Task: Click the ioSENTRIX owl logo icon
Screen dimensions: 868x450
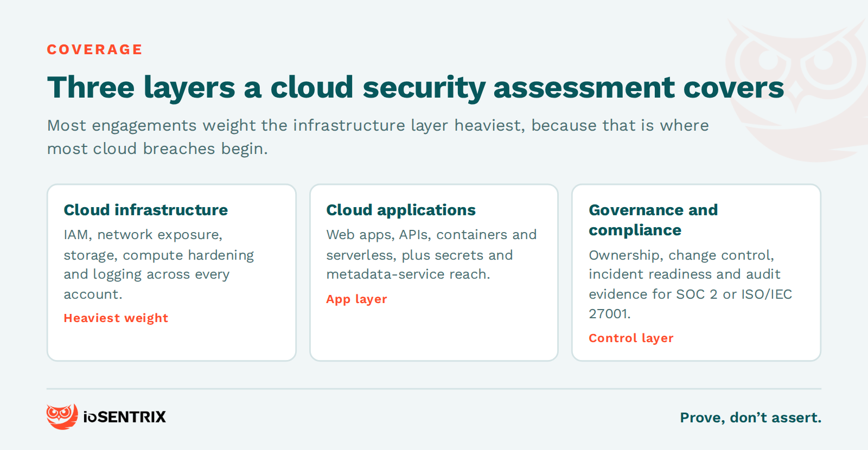Action: [x=62, y=416]
